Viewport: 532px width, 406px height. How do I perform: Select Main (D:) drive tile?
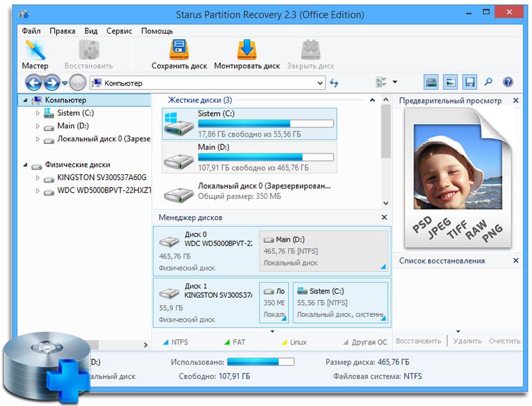pos(250,158)
